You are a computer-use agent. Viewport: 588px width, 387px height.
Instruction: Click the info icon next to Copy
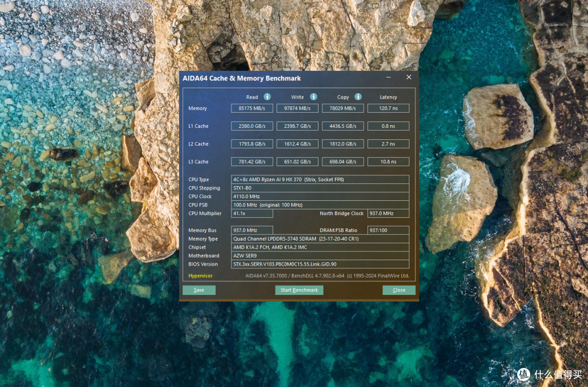coord(358,97)
